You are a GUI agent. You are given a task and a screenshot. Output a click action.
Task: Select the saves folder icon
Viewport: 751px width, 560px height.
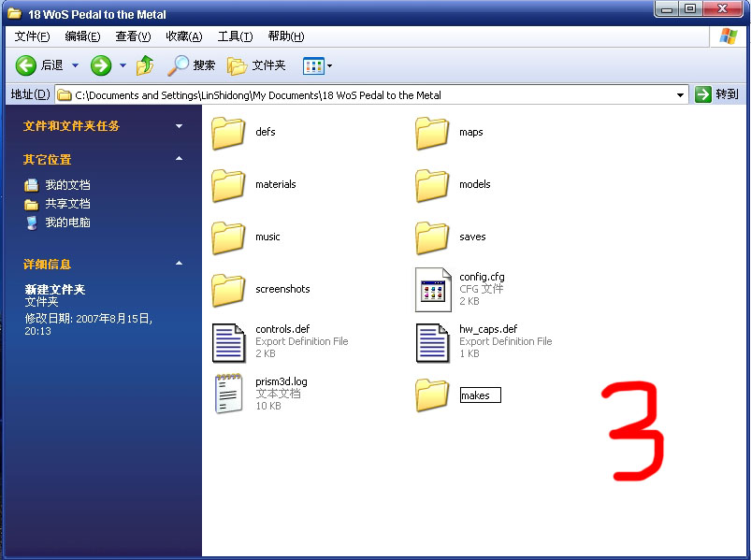click(432, 237)
